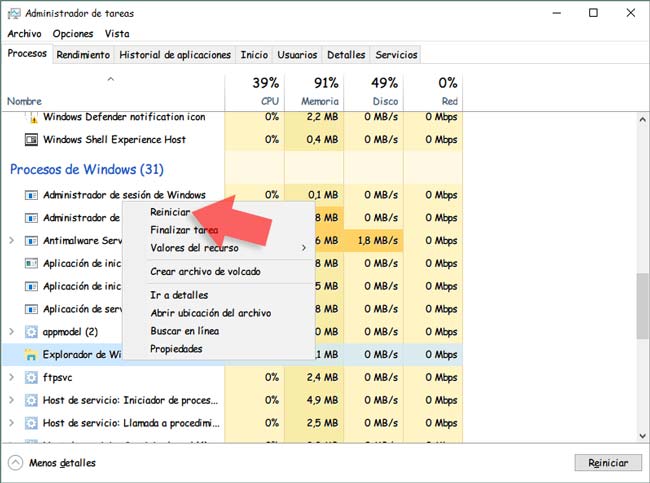Image resolution: width=650 pixels, height=483 pixels.
Task: Sort by the Disco column header
Action: [x=374, y=91]
